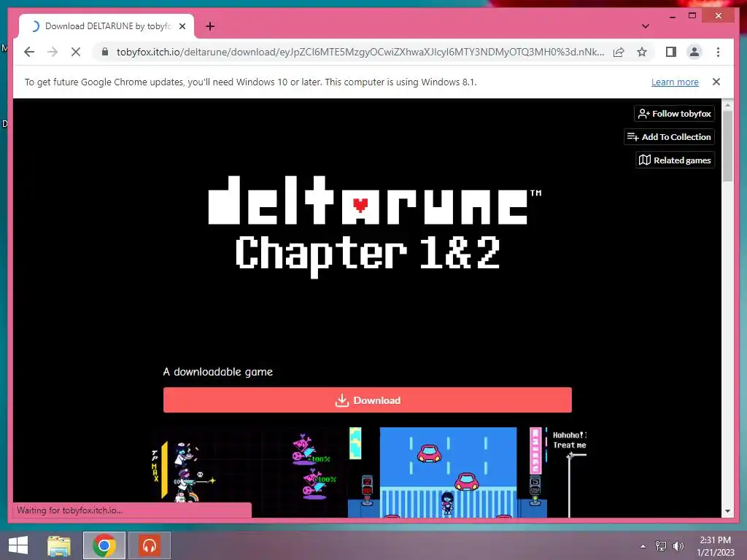The width and height of the screenshot is (747, 560).
Task: Open Learn more link in infobar
Action: point(675,82)
